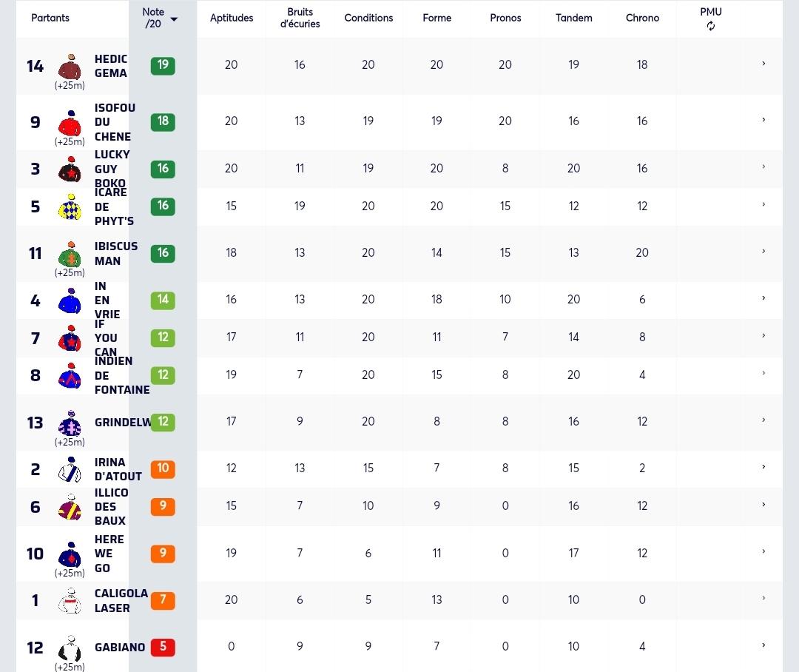Expand the Gabiano row chevron

tap(763, 645)
